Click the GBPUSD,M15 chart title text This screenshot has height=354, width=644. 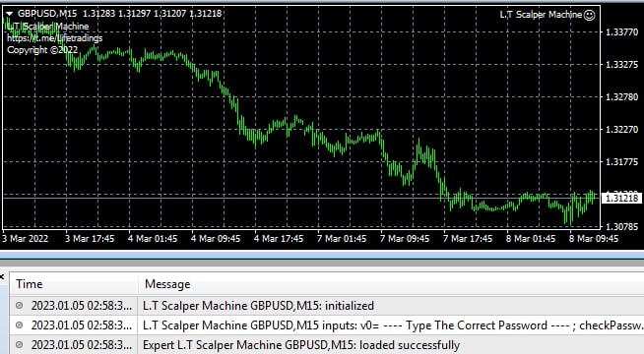pos(47,14)
